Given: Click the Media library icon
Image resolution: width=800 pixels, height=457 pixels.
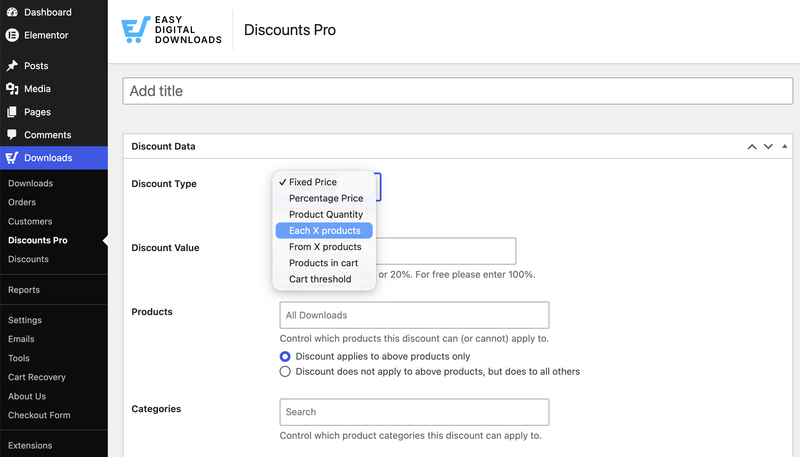Looking at the screenshot, I should (12, 89).
